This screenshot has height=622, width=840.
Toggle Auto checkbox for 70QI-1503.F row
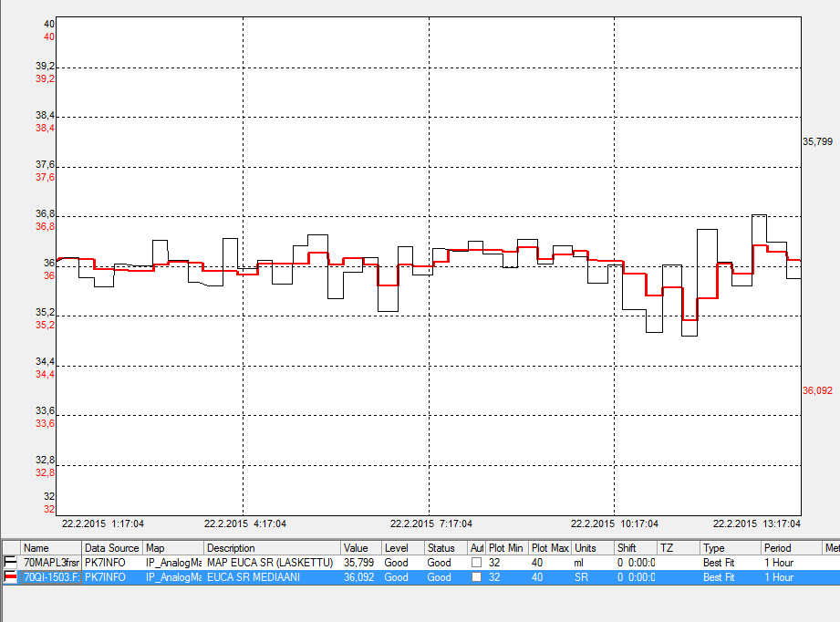coord(476,577)
